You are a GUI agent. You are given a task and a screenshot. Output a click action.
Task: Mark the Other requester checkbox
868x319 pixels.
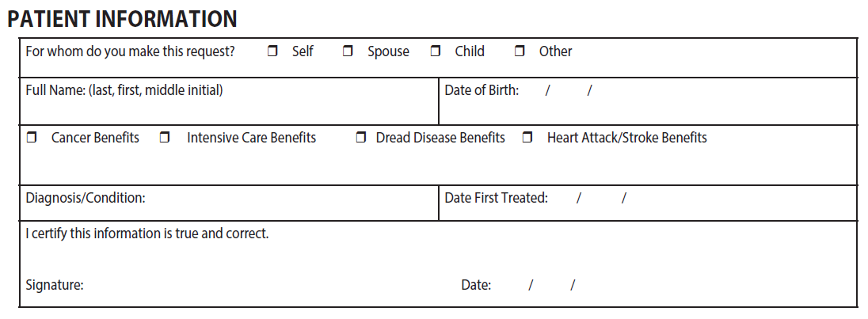520,51
